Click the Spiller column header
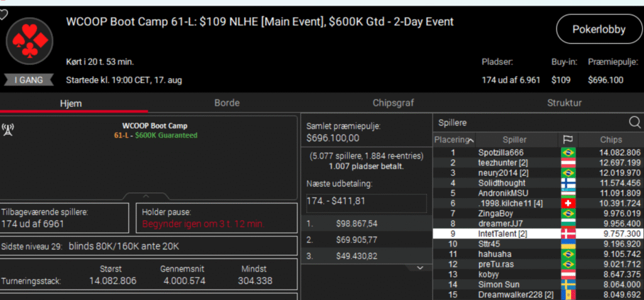Screen dimensions: 644x300 click(514, 140)
